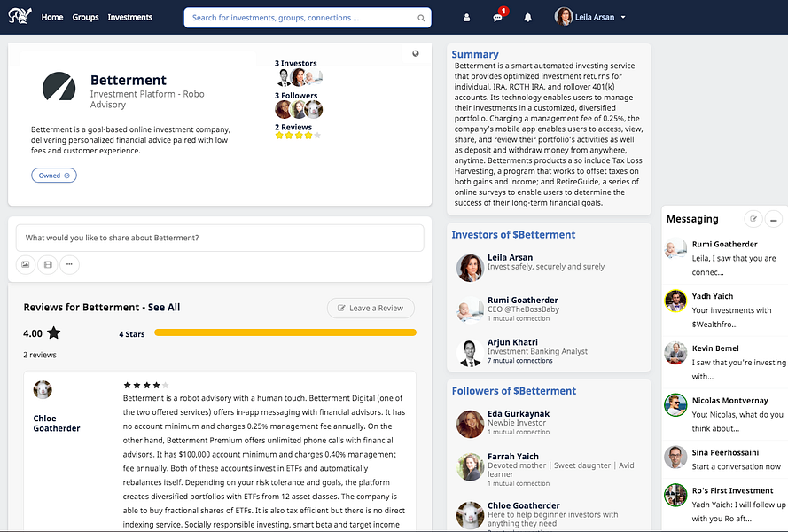Click the Summary heading
The width and height of the screenshot is (788, 532).
475,54
